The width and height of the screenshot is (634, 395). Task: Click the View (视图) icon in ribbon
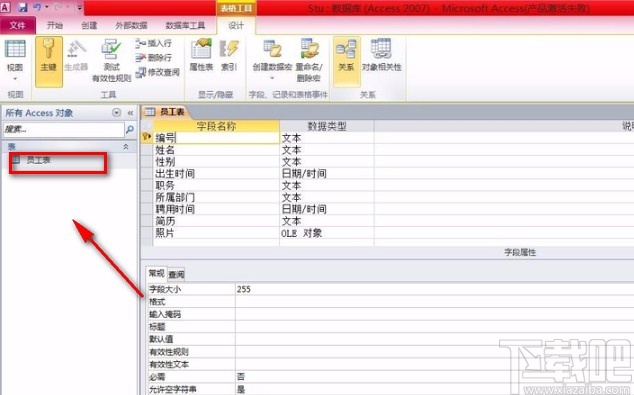tap(15, 49)
